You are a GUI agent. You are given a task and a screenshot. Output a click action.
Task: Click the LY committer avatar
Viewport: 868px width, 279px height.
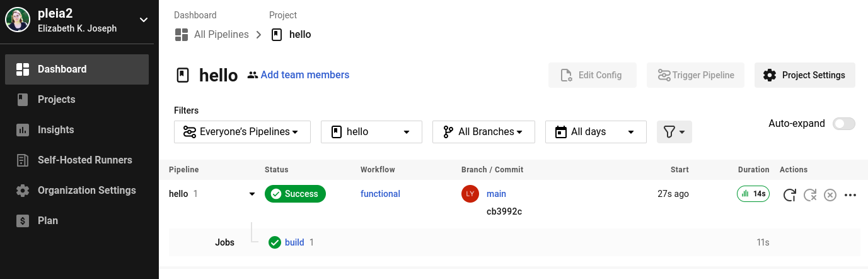point(470,194)
